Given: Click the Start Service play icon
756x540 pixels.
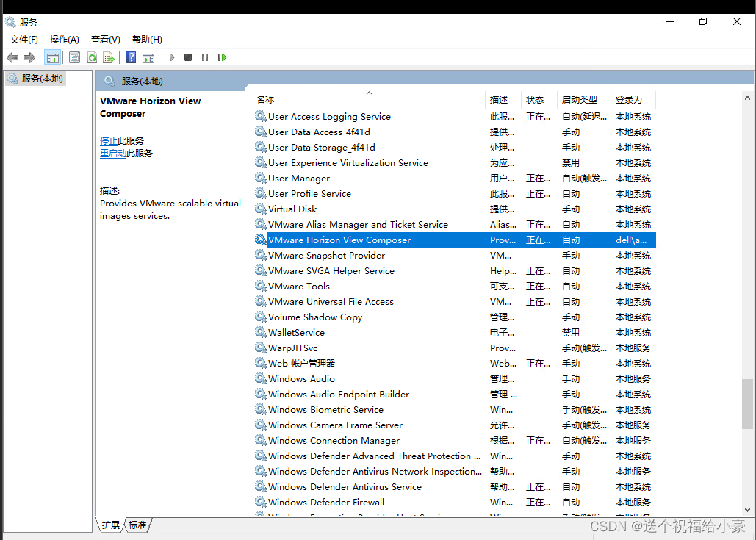Looking at the screenshot, I should (172, 57).
